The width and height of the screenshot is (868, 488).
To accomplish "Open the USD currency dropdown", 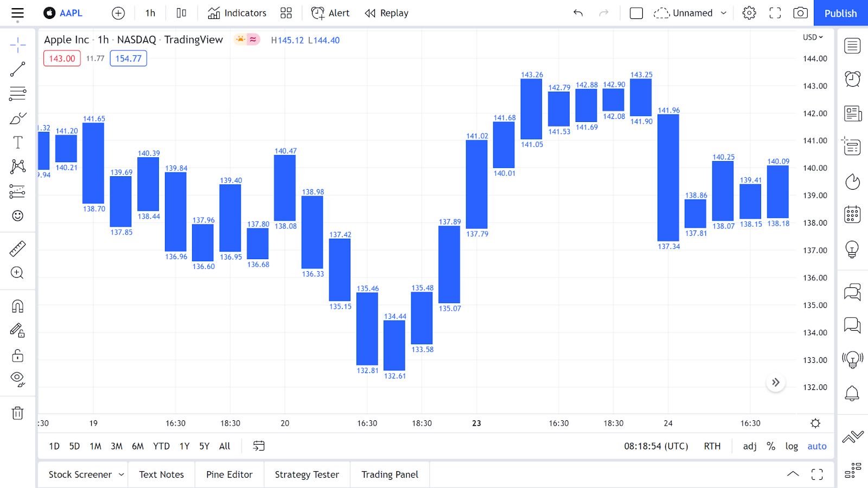I will [x=813, y=37].
